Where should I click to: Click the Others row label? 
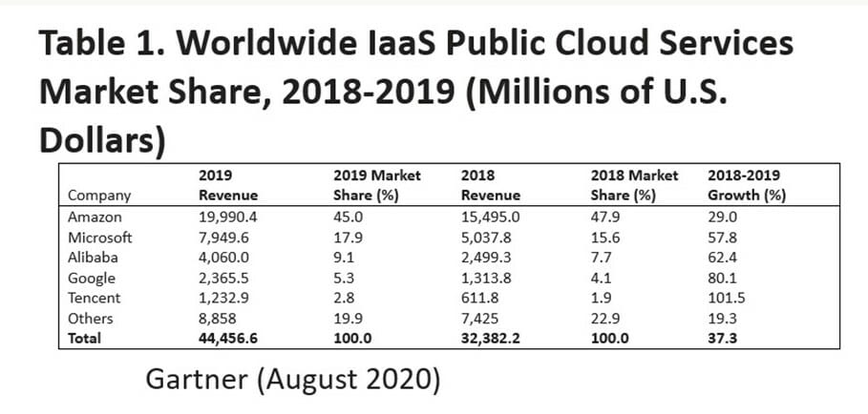click(90, 319)
